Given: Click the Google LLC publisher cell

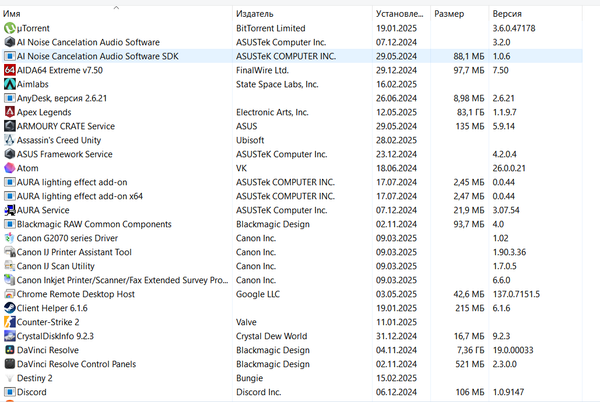Looking at the screenshot, I should click(x=258, y=294).
